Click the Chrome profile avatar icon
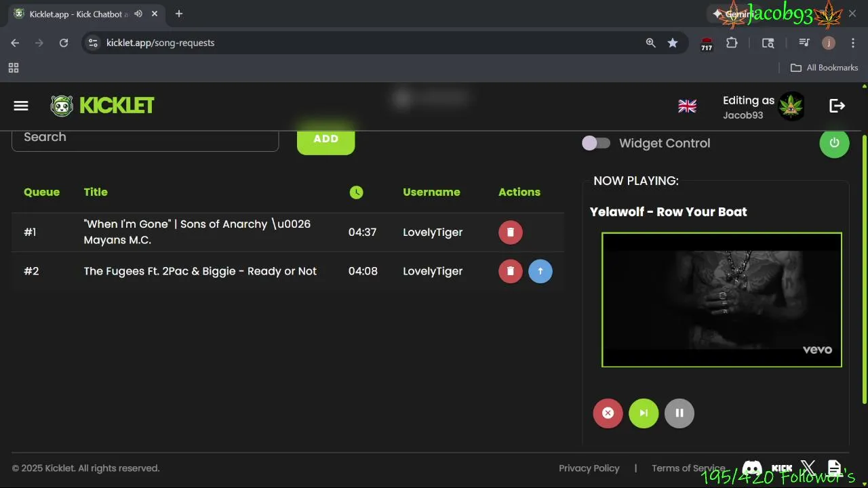The width and height of the screenshot is (868, 488). 828,43
